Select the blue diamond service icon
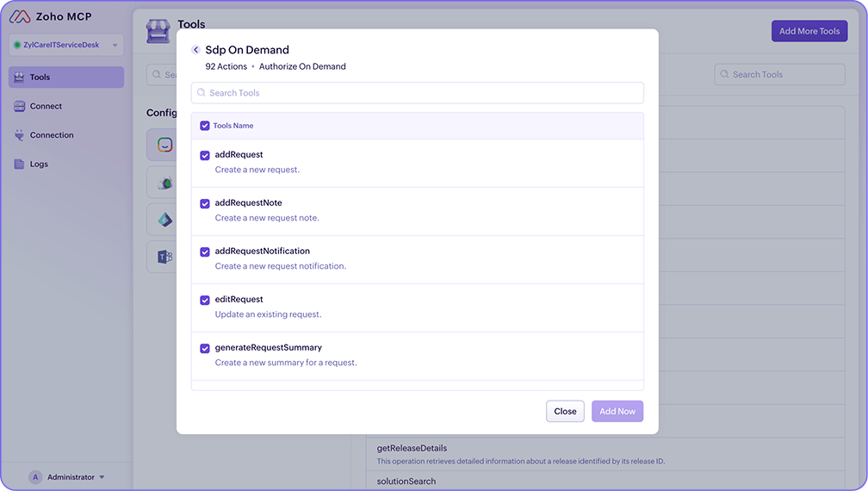The width and height of the screenshot is (868, 491). (165, 220)
